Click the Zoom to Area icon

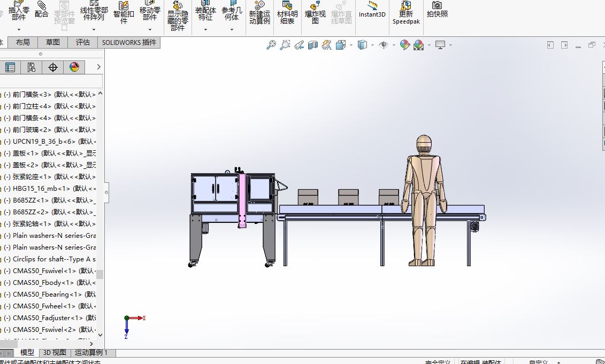click(285, 45)
